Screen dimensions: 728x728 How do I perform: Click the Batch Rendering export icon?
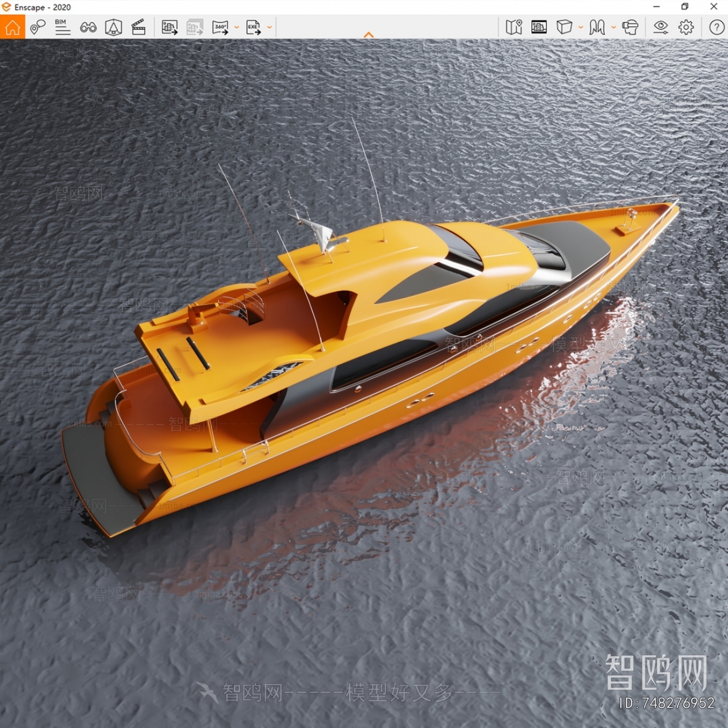[195, 27]
